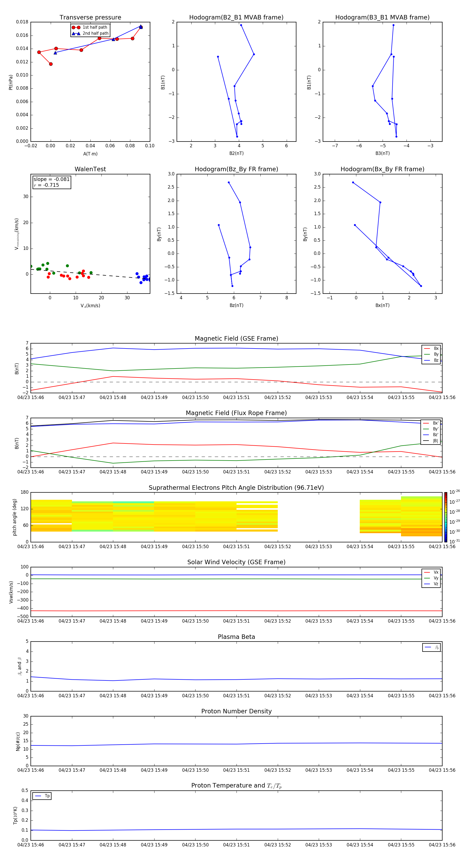Screen dimensions: 473x868
Task: Click the 'Np(#/cc)' y-axis label
Action: pyautogui.click(x=18, y=741)
